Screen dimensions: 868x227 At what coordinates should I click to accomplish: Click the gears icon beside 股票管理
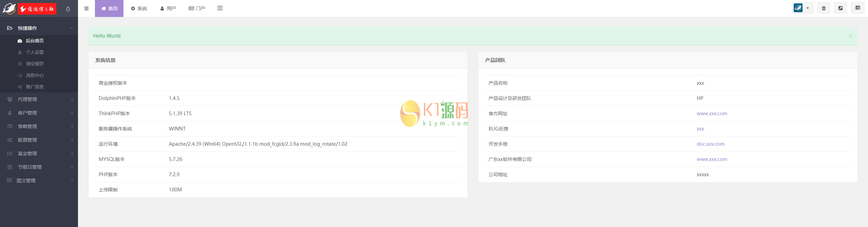[x=10, y=140]
